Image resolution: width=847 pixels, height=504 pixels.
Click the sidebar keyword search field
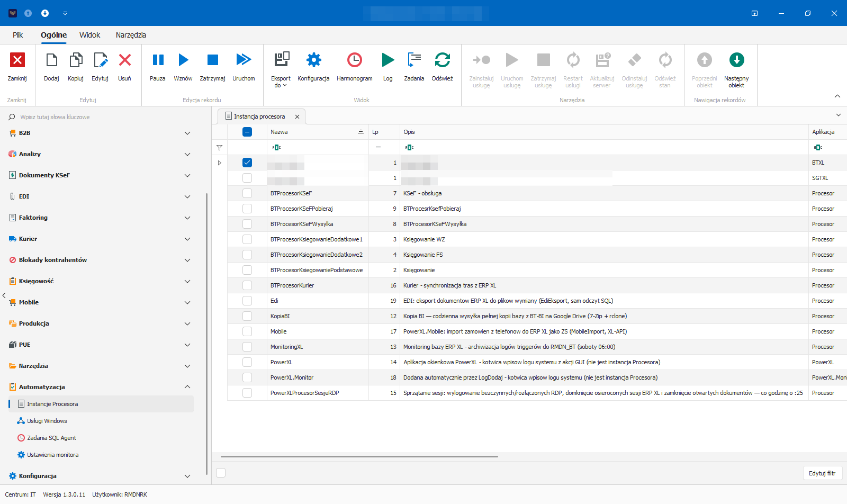point(106,117)
